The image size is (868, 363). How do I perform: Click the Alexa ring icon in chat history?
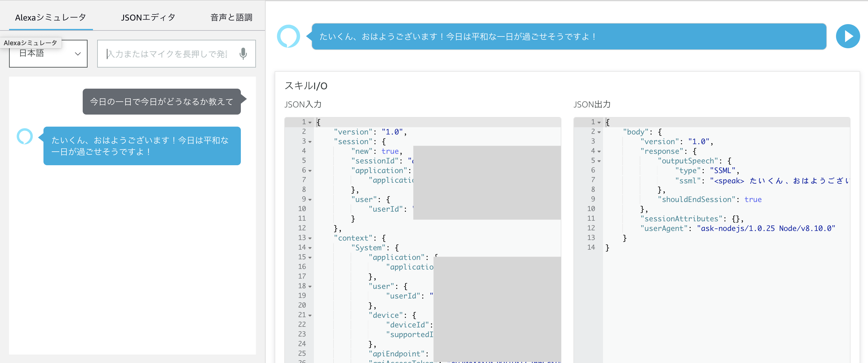(x=25, y=136)
